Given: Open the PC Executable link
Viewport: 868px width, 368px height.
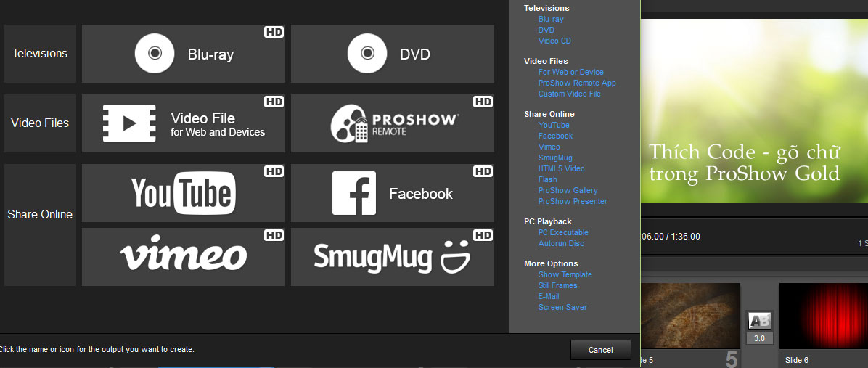Looking at the screenshot, I should coord(563,232).
